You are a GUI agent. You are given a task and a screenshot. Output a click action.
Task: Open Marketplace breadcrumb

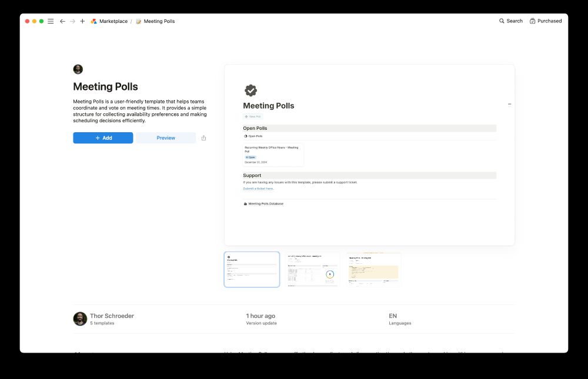[113, 21]
